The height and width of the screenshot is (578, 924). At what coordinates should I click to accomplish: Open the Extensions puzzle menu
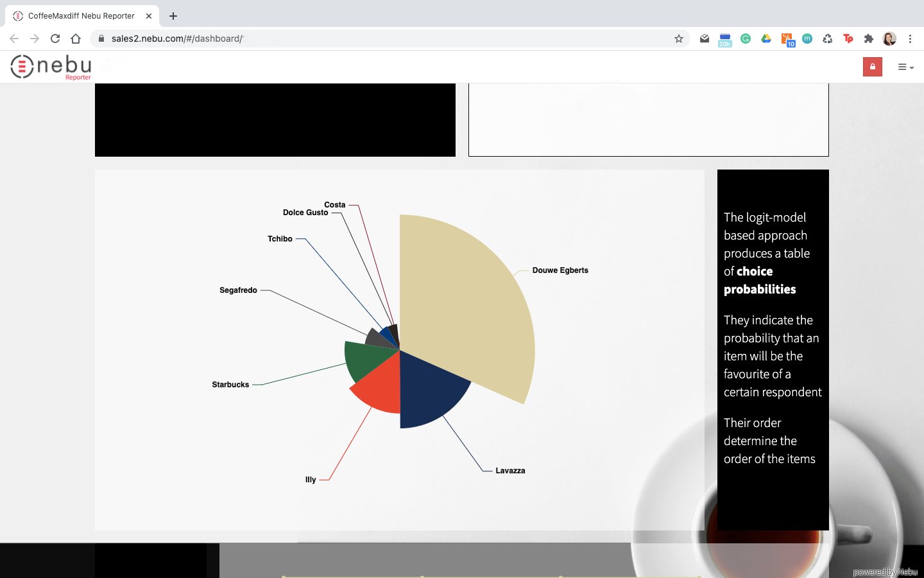point(869,39)
